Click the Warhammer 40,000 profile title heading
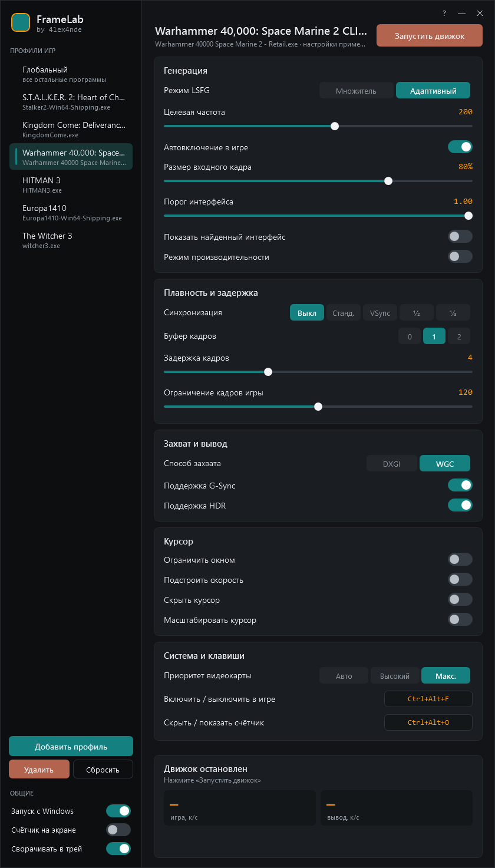Image resolution: width=495 pixels, height=868 pixels. pos(261,31)
